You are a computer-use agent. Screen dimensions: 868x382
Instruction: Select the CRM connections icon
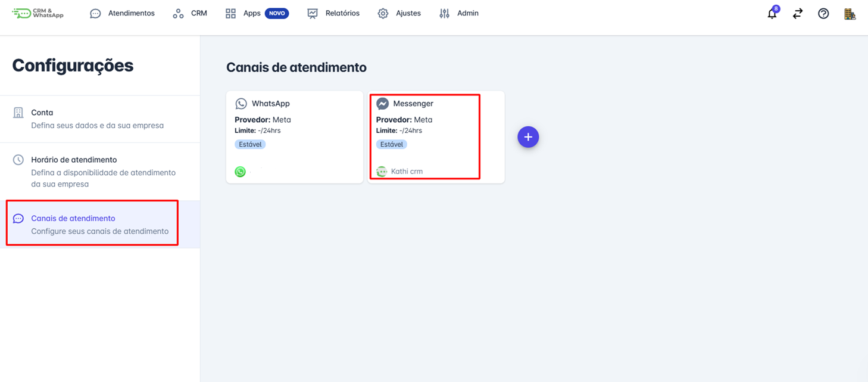pyautogui.click(x=177, y=13)
